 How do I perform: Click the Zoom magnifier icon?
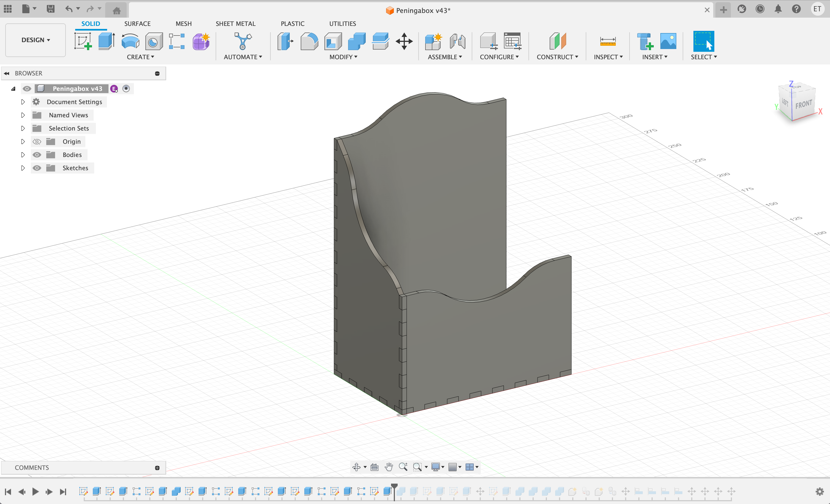tap(403, 467)
